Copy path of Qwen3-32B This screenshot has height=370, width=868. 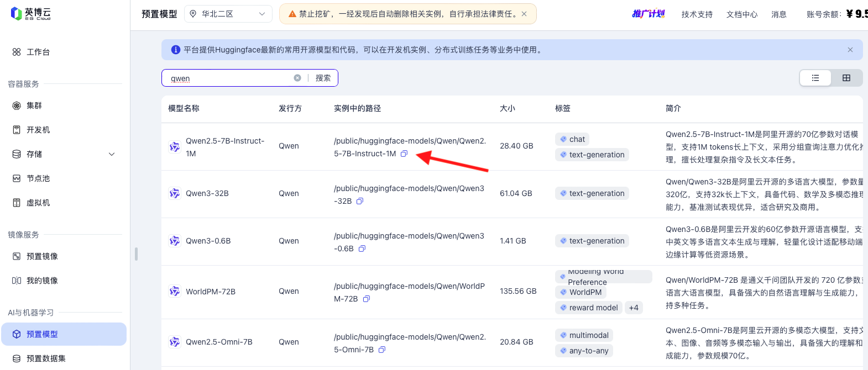pyautogui.click(x=360, y=201)
